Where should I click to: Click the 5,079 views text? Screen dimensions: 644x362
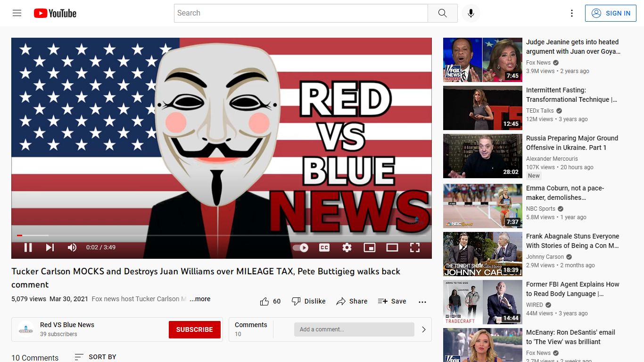29,299
